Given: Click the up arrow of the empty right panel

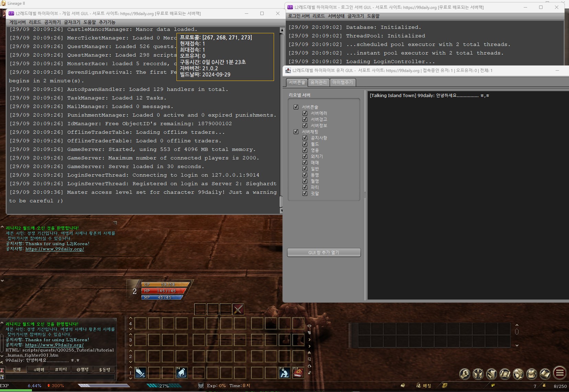Looking at the screenshot, I should [x=517, y=325].
